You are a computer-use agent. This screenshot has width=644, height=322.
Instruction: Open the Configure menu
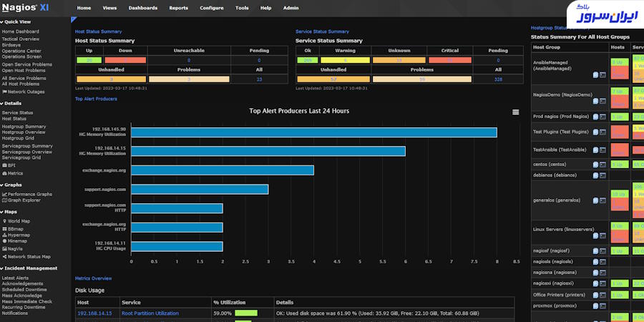coord(212,8)
